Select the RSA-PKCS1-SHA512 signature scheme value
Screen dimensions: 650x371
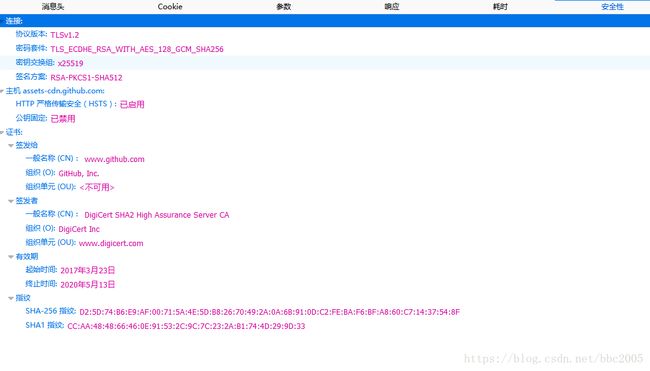(86, 78)
